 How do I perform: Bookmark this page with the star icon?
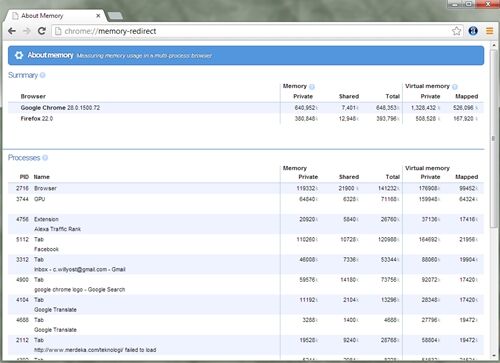(456, 31)
